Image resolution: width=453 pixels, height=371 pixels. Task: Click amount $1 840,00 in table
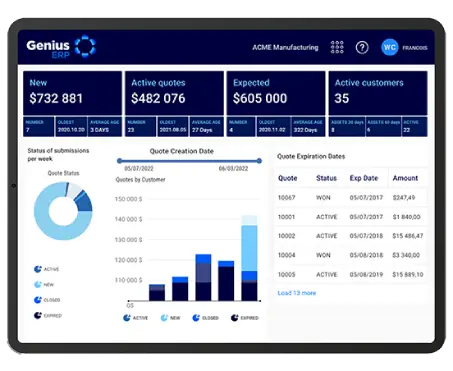coord(406,217)
